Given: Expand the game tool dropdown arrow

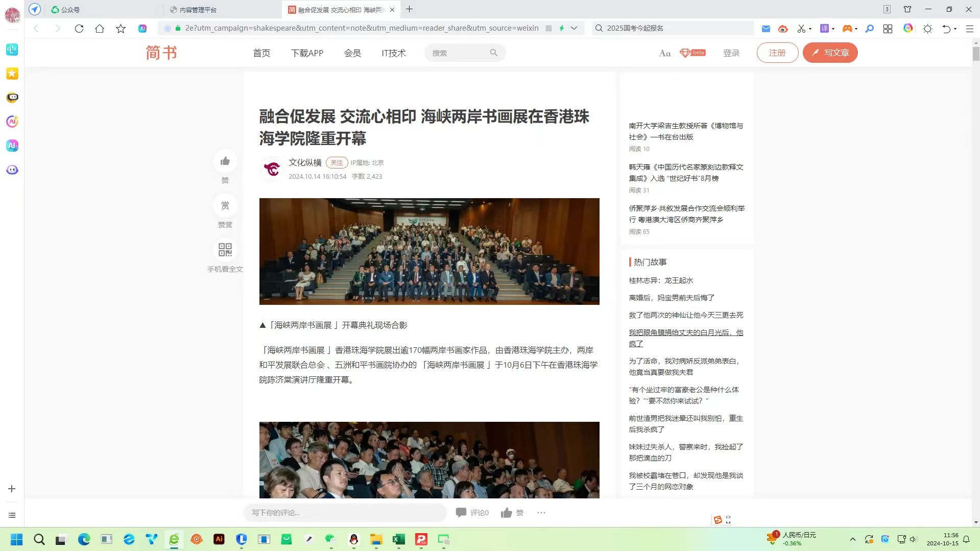Looking at the screenshot, I should click(x=856, y=29).
